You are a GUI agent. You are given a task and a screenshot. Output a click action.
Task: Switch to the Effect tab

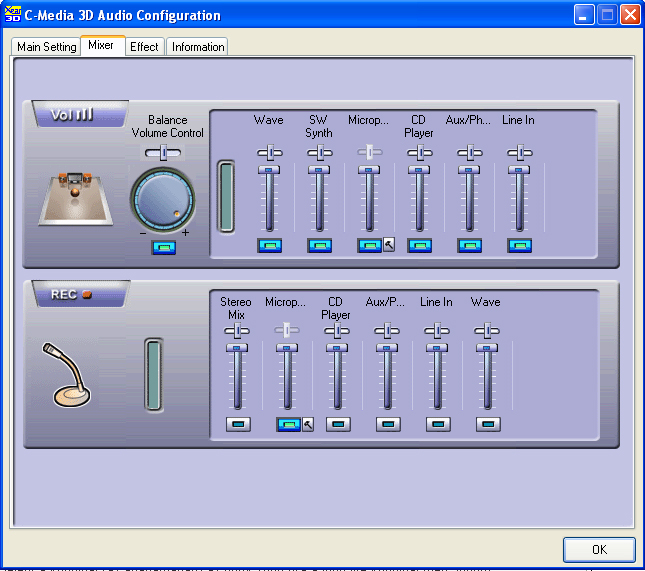click(x=144, y=46)
